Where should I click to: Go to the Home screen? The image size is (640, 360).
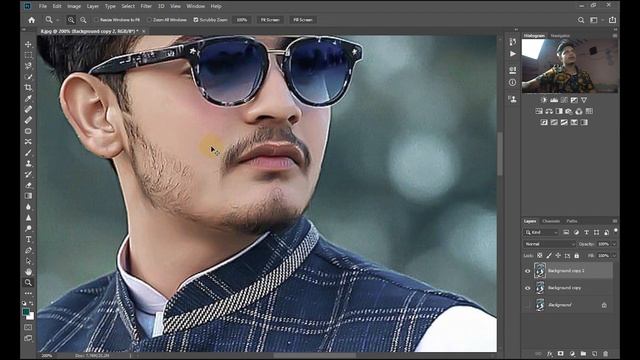tap(31, 20)
